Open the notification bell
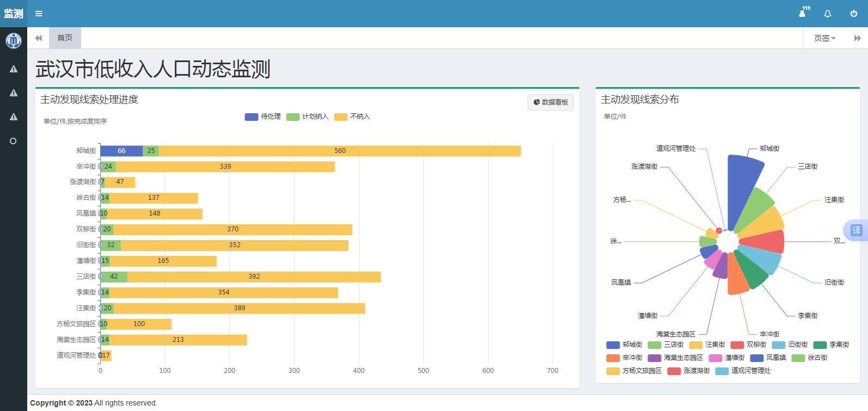Image resolution: width=868 pixels, height=411 pixels. (828, 14)
